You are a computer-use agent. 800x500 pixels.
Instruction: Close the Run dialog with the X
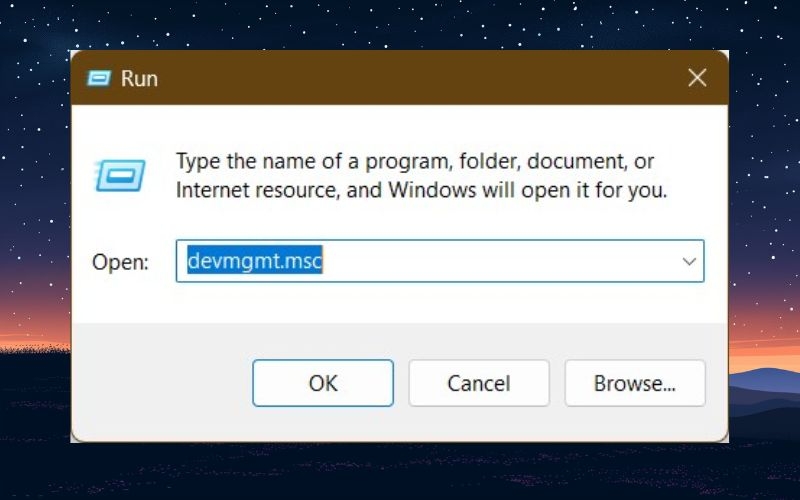(697, 78)
